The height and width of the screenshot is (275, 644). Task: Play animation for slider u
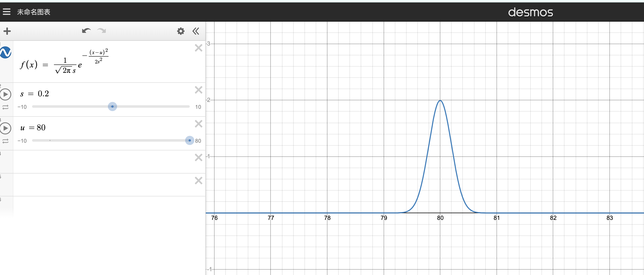click(x=5, y=128)
